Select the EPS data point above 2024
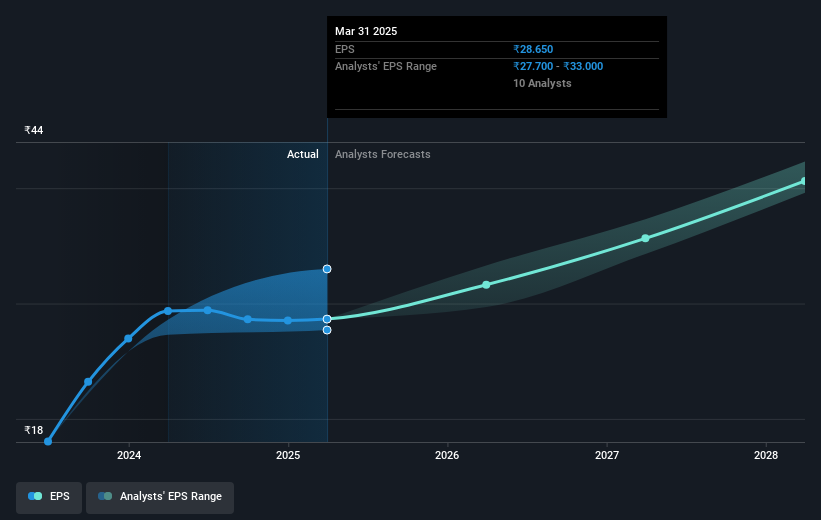The width and height of the screenshot is (821, 520). click(x=128, y=339)
